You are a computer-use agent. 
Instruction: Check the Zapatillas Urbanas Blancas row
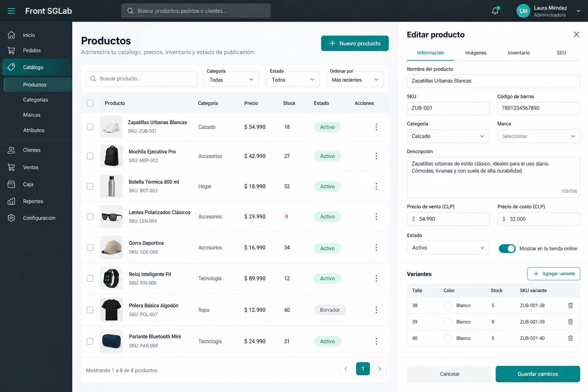pos(90,127)
